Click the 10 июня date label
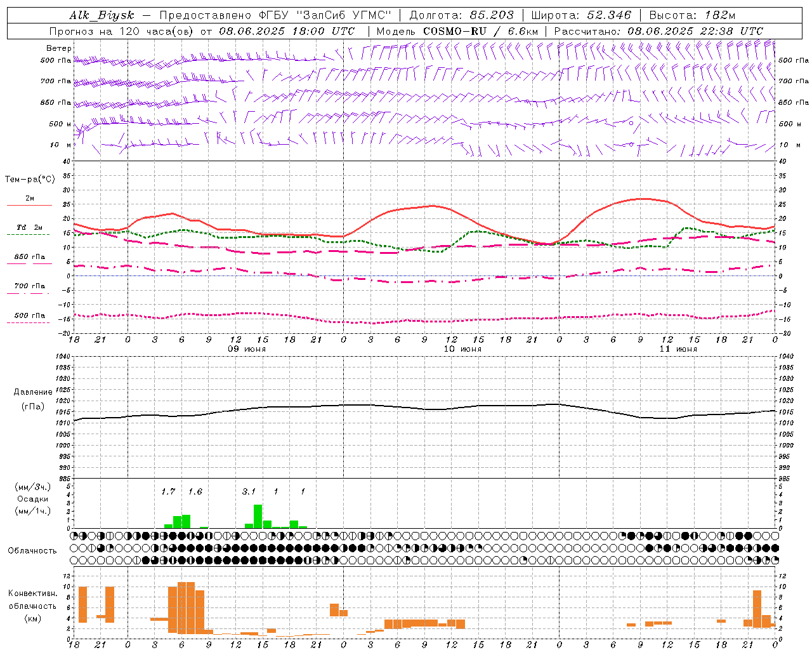Image resolution: width=812 pixels, height=650 pixels. (x=463, y=349)
